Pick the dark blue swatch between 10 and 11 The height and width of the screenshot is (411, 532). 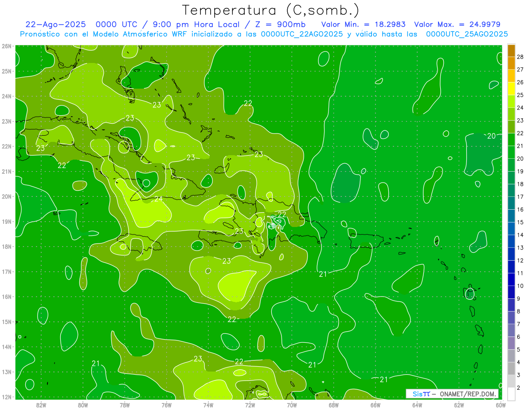coord(511,279)
